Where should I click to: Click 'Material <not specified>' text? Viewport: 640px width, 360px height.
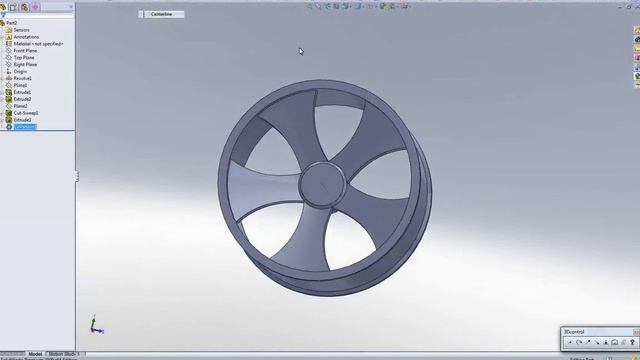coord(38,44)
